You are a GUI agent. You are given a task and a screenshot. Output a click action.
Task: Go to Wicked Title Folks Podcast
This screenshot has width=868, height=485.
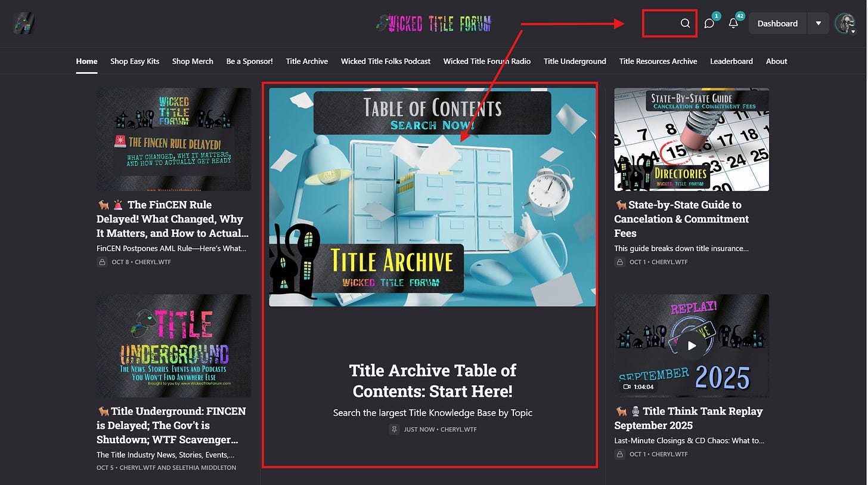(x=386, y=61)
